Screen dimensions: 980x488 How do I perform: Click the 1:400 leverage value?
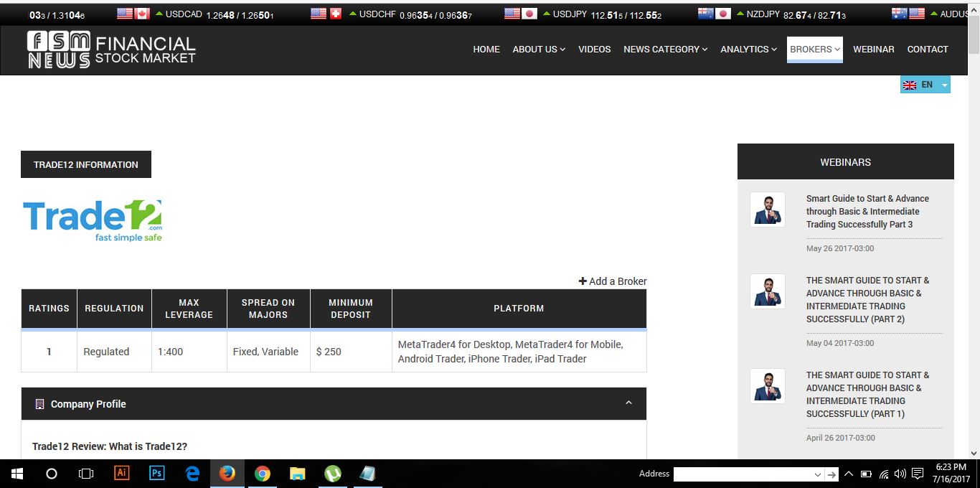(x=170, y=352)
